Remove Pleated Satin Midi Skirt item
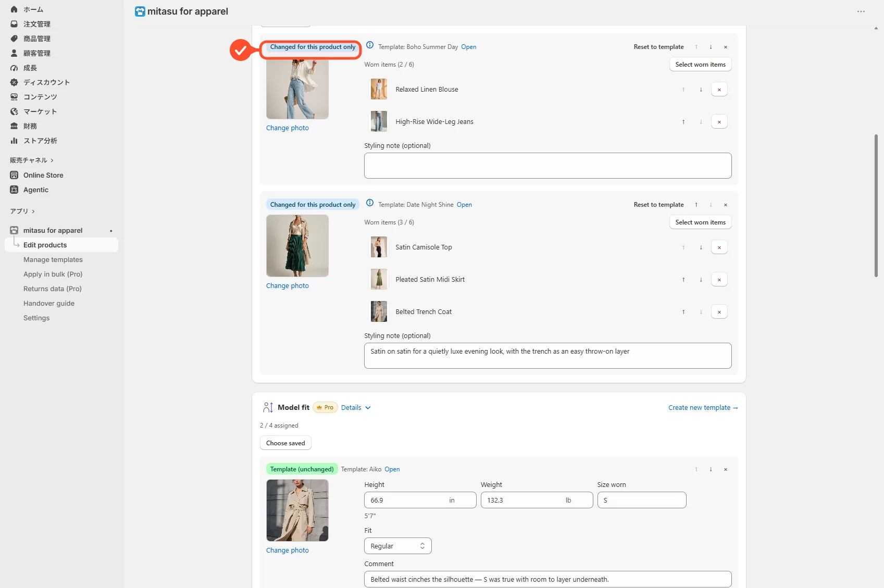The height and width of the screenshot is (588, 884). (x=719, y=280)
